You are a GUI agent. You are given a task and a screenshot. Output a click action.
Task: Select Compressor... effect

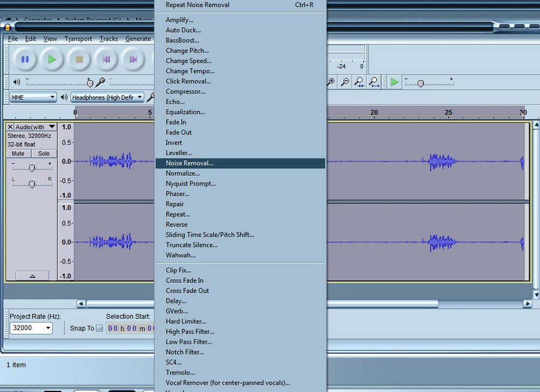tap(240, 91)
